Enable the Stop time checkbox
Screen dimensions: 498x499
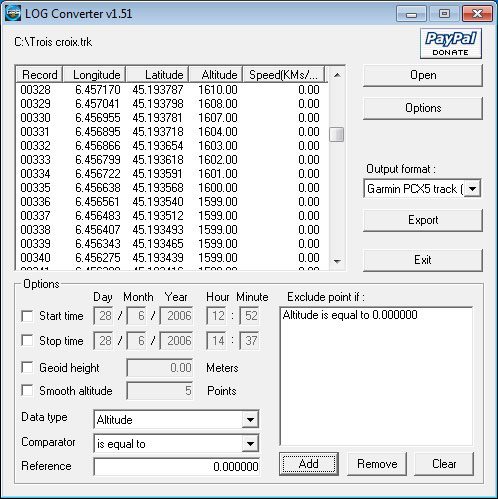(27, 341)
